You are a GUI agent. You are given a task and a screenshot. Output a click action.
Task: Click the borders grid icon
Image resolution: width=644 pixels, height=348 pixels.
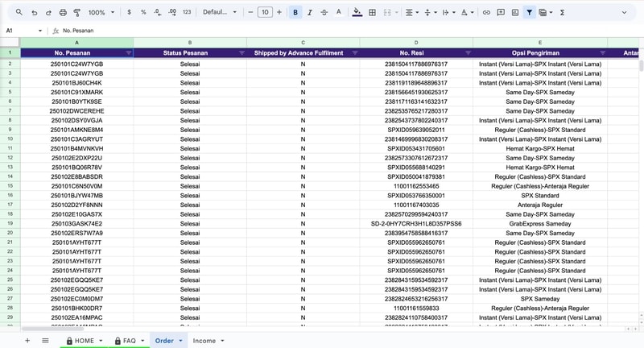coord(372,13)
